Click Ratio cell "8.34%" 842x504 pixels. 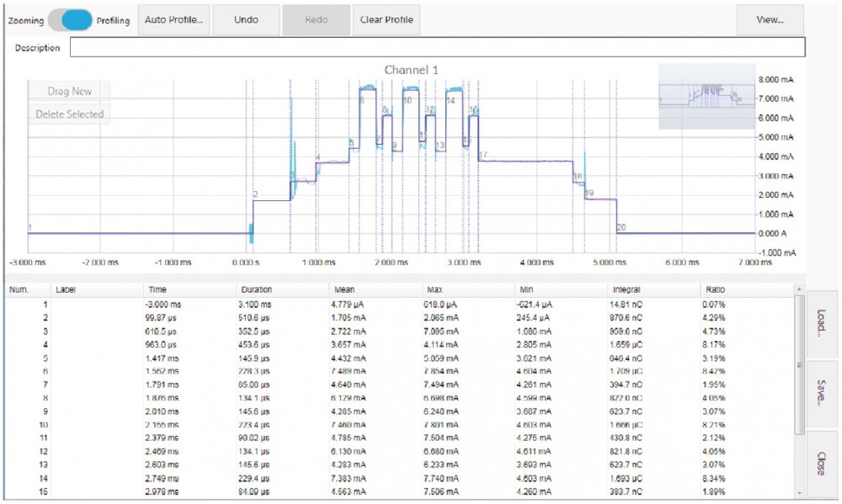click(x=714, y=478)
